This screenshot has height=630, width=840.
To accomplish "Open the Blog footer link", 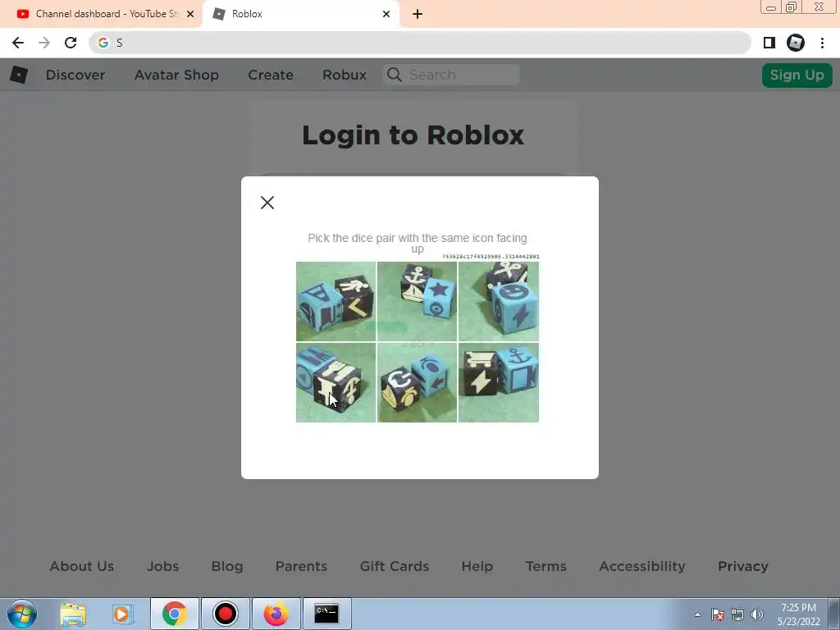I will tap(227, 566).
